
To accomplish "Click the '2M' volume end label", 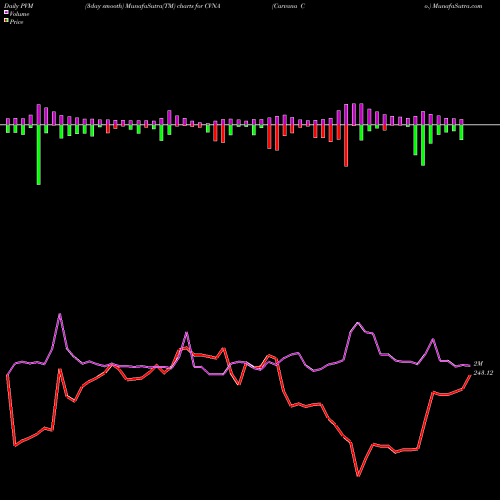I will point(478,364).
